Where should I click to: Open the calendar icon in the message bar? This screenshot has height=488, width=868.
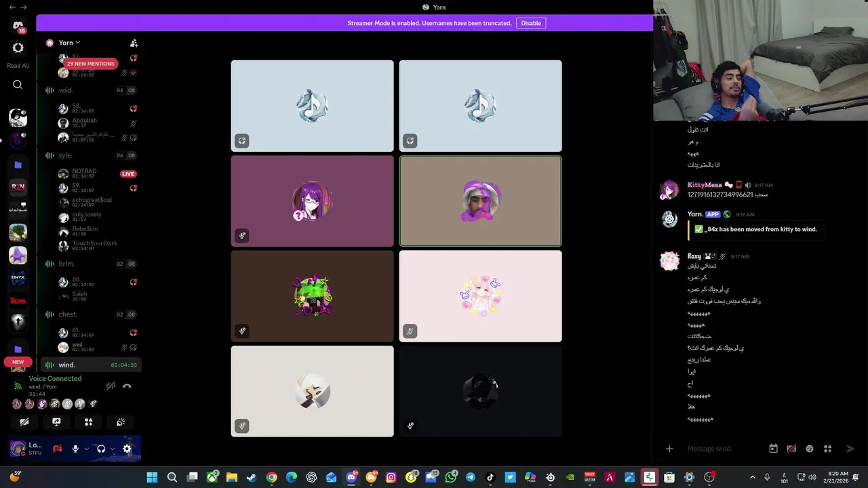pyautogui.click(x=773, y=449)
